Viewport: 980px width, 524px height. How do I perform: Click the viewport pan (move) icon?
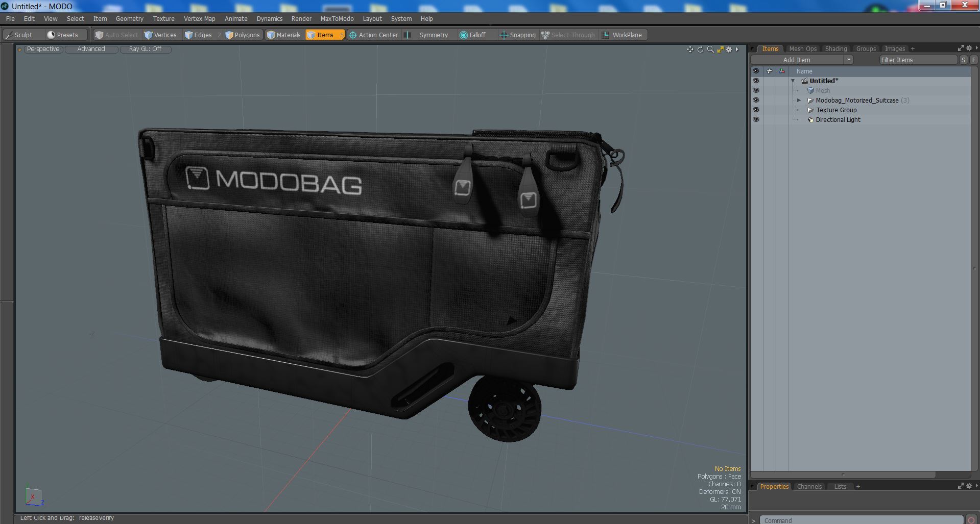690,49
